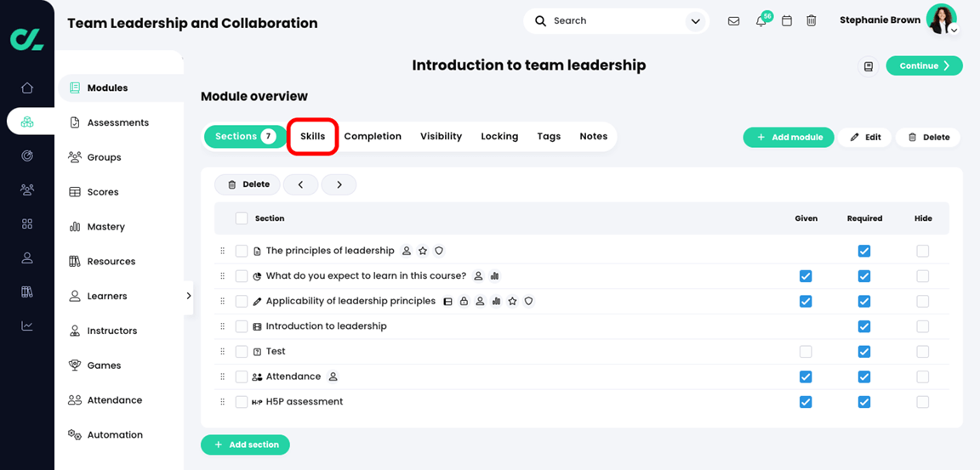980x470 pixels.
Task: Click the previous arrow button beside Delete
Action: tap(300, 184)
